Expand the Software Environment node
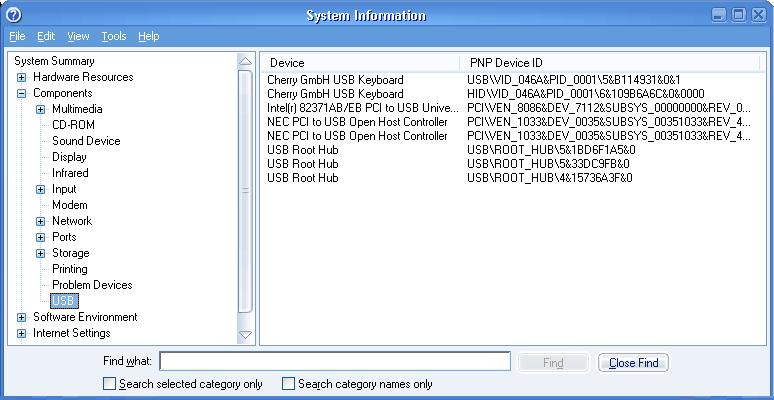This screenshot has width=774, height=400. (x=21, y=317)
